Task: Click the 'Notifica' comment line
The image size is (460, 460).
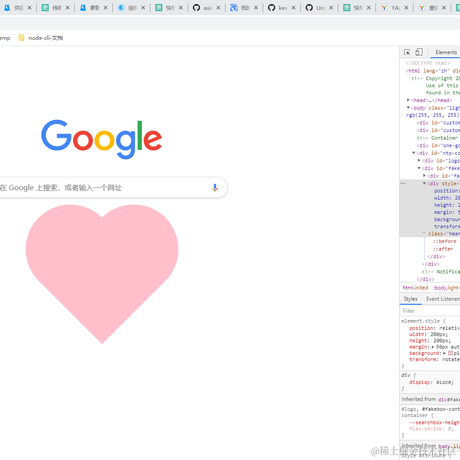Action: 441,272
